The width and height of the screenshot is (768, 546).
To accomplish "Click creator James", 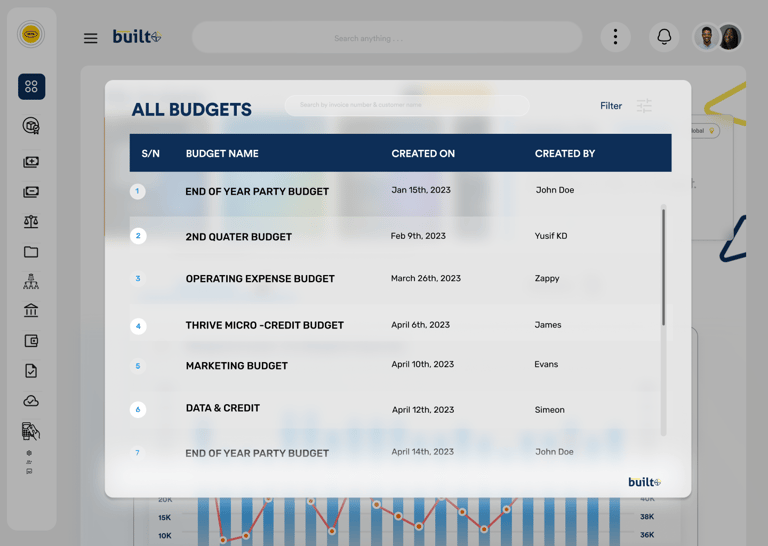I will [548, 325].
